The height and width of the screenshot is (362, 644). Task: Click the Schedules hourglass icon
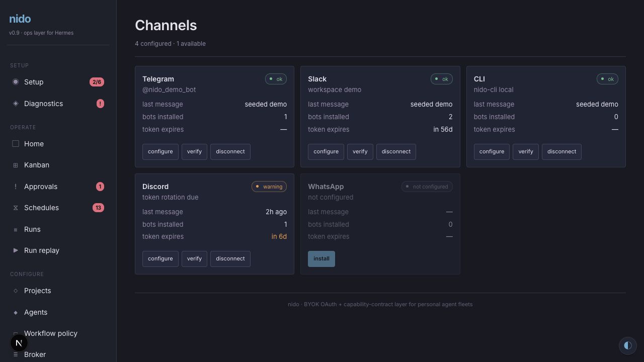(16, 208)
